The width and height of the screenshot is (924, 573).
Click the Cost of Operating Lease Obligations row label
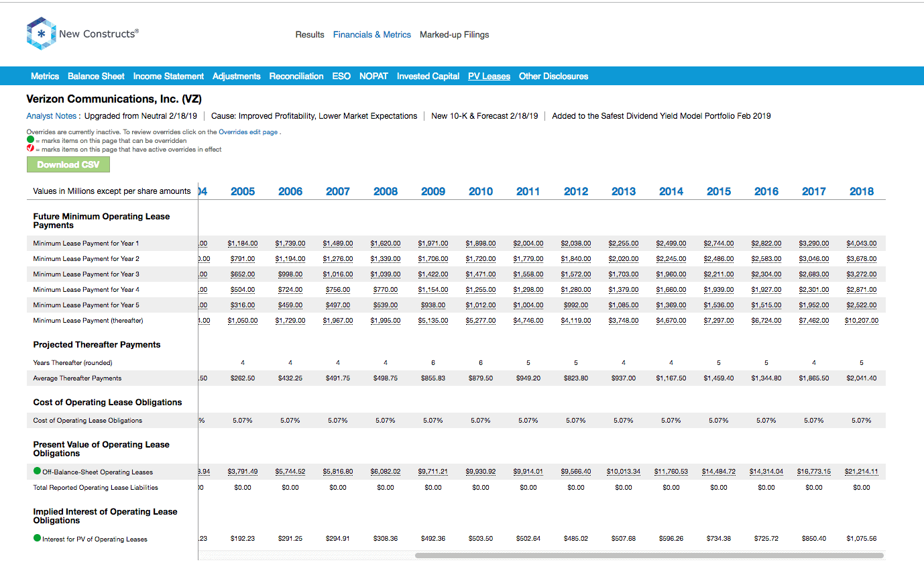pos(88,421)
